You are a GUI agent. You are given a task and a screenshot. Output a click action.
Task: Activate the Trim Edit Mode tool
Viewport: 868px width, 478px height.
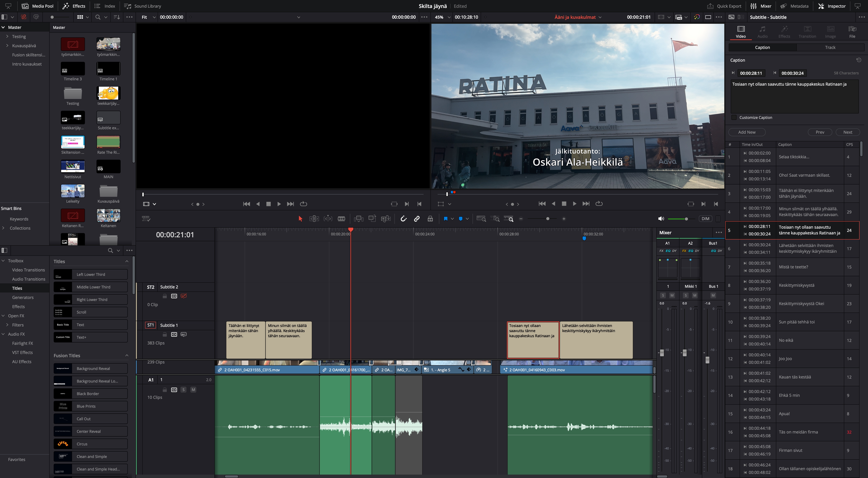pos(314,219)
